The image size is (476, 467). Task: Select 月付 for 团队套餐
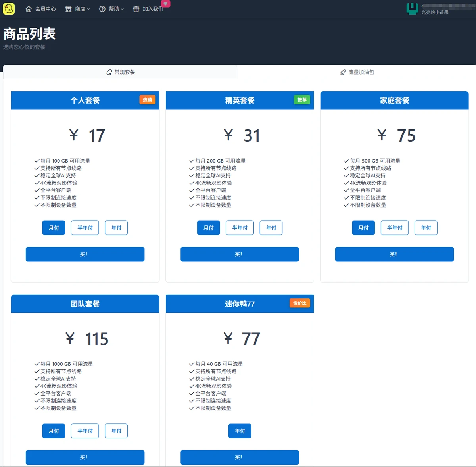click(x=54, y=431)
